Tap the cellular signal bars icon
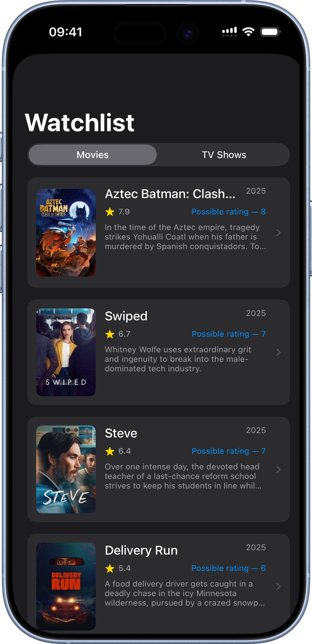 [x=229, y=32]
